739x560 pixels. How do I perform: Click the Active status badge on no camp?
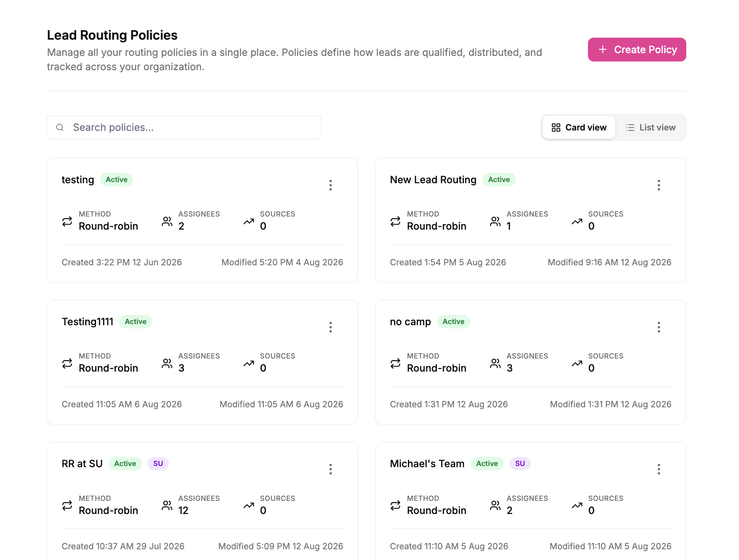[x=454, y=322]
